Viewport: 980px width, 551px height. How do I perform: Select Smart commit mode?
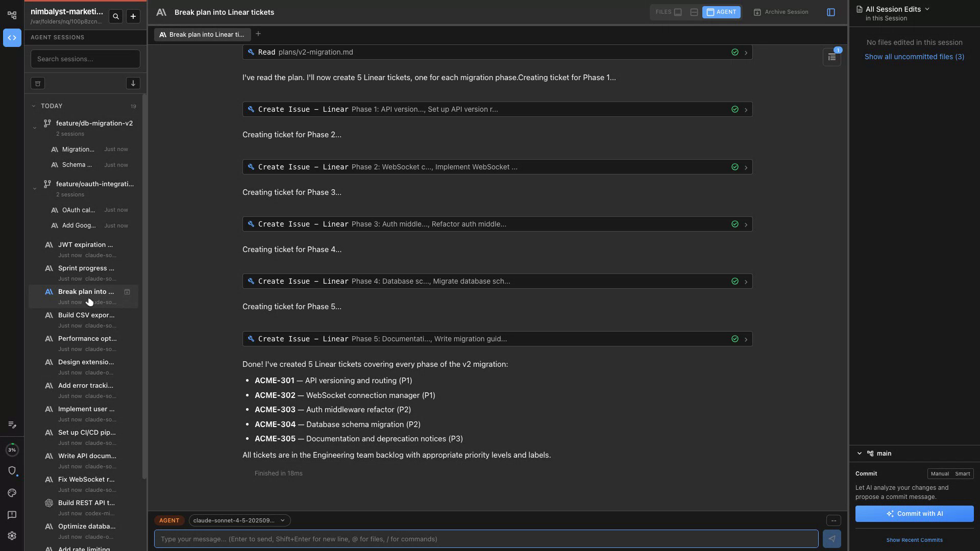(962, 474)
